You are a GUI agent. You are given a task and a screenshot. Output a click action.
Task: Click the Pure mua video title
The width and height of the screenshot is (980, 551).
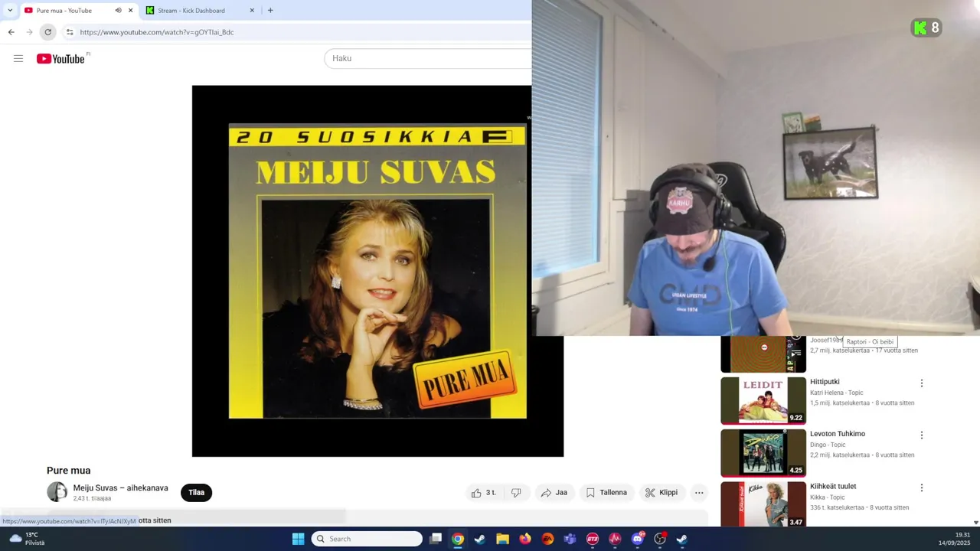(x=69, y=471)
